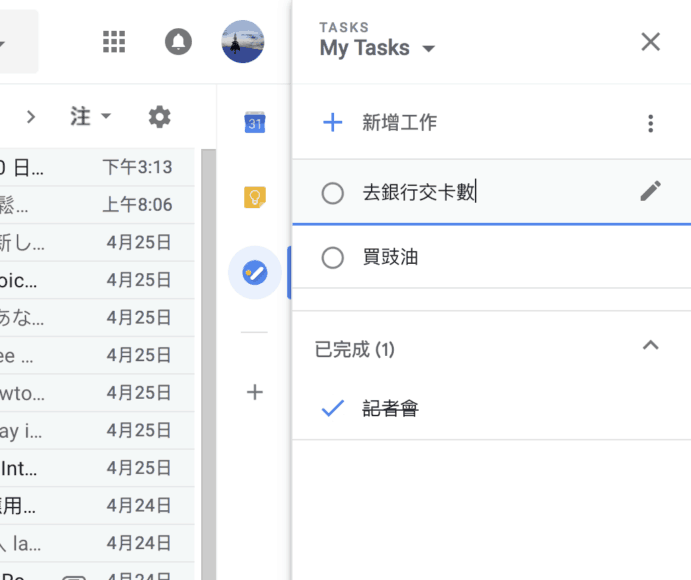Go to the next page of emails

pos(31,116)
